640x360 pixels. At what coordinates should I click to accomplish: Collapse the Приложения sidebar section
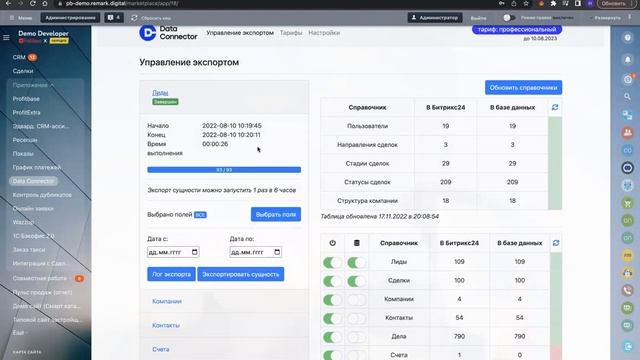click(33, 85)
